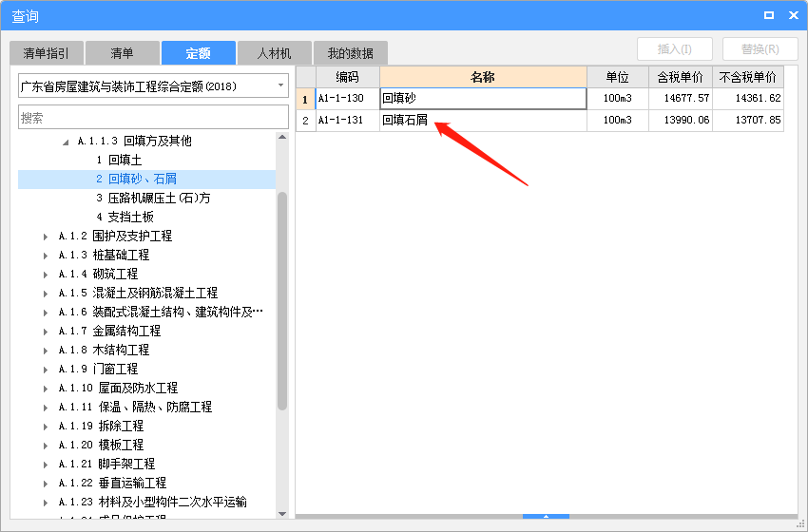Screen dimensions: 808x532
Task: Expand the A.1.9 门窗工程 node
Action: click(x=46, y=370)
